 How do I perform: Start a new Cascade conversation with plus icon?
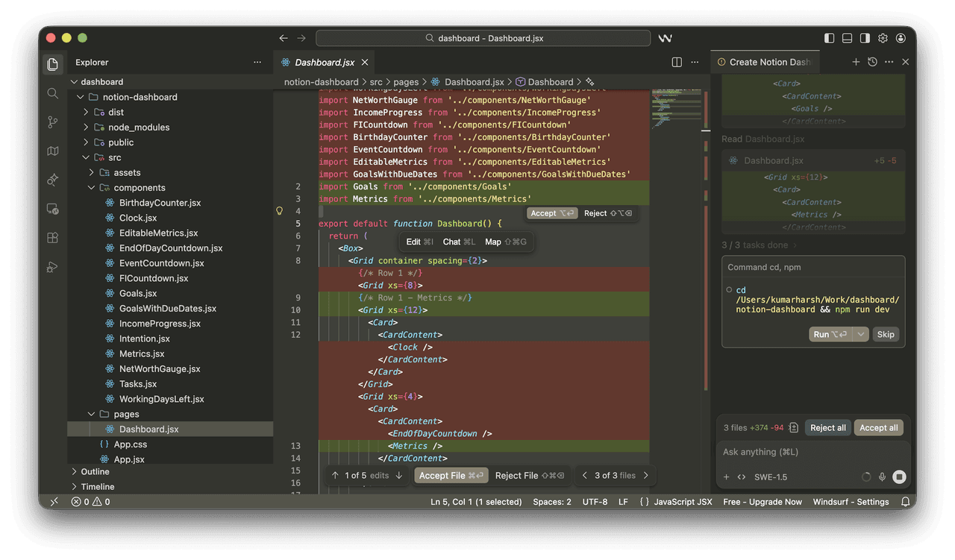click(x=856, y=62)
